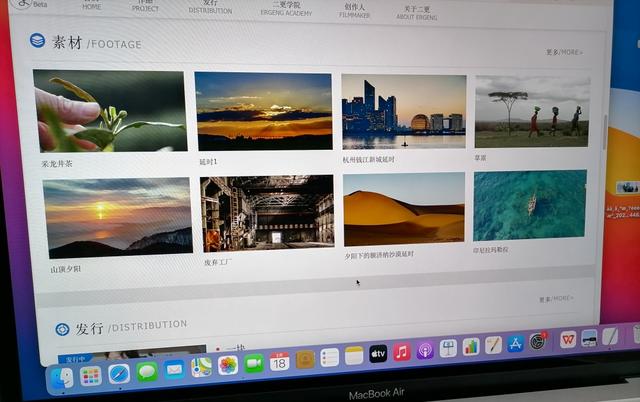Click the 素材 Footage section icon
The image size is (640, 402).
click(37, 41)
